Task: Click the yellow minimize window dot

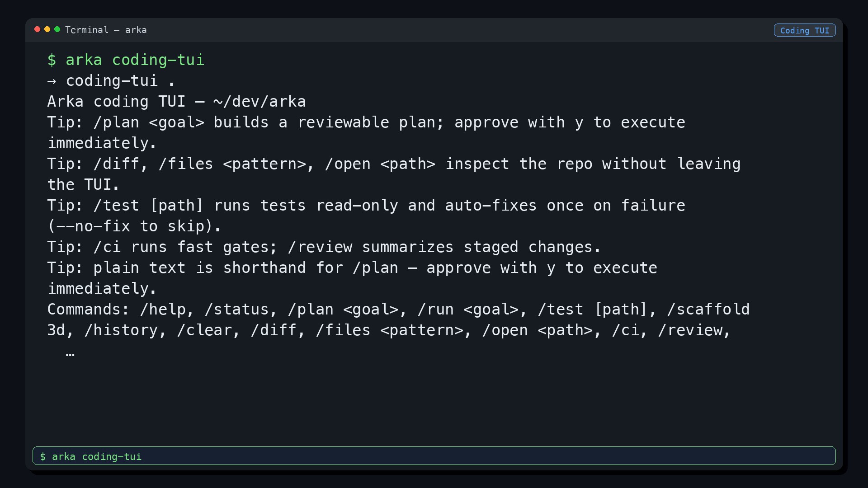Action: point(47,29)
